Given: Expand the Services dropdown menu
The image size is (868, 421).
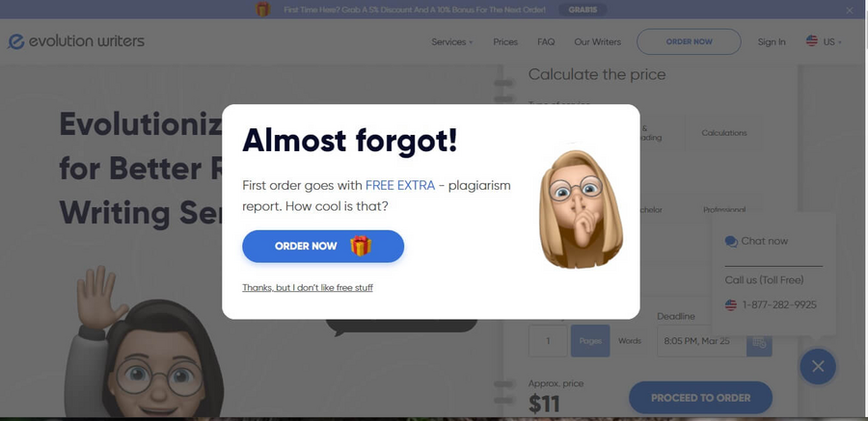Looking at the screenshot, I should click(x=451, y=42).
